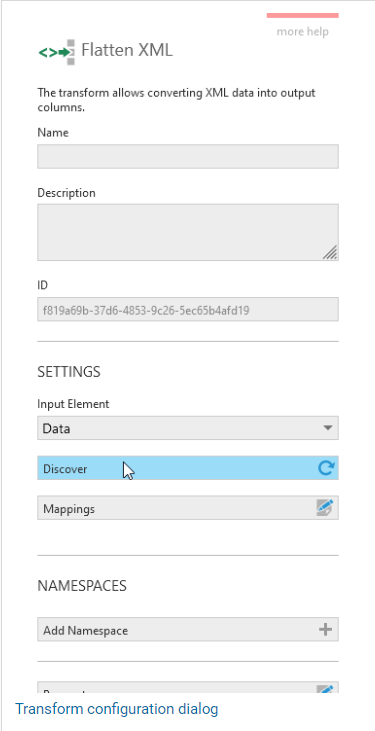Open the Mappings editor button
The image size is (375, 731).
pos(188,508)
